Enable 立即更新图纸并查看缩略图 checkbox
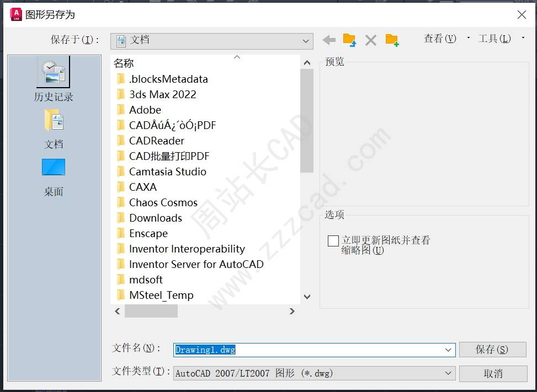The width and height of the screenshot is (537, 392). (333, 241)
